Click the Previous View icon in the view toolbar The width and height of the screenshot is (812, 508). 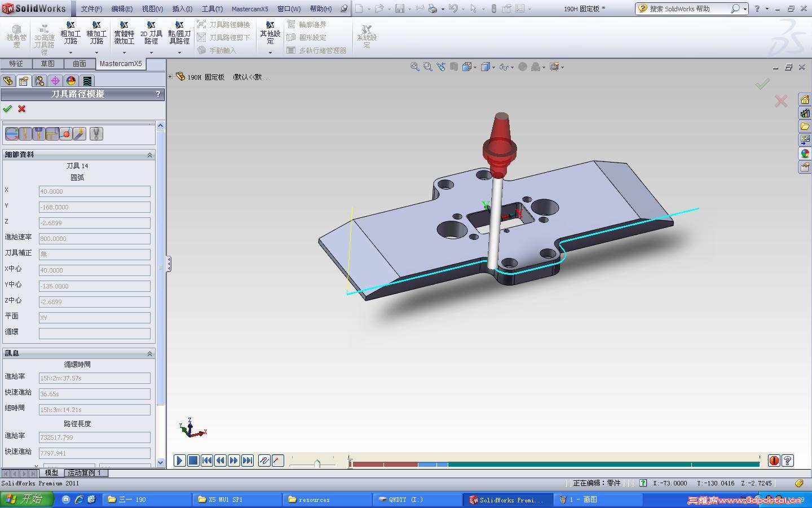click(x=441, y=67)
